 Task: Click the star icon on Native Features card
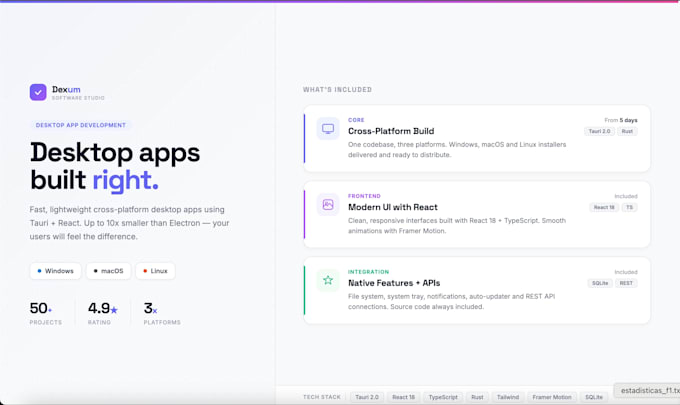click(328, 281)
